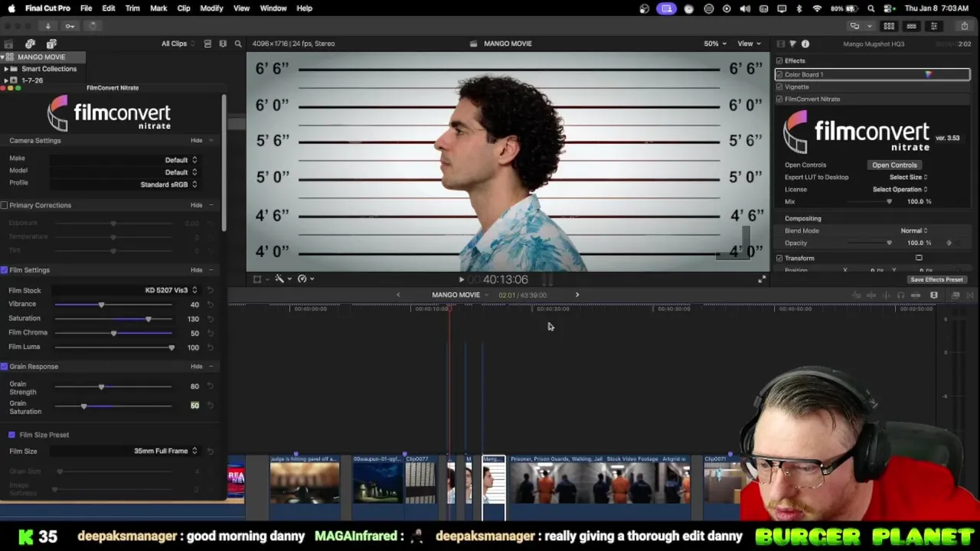Enable Primary Corrections checkbox

click(x=5, y=205)
